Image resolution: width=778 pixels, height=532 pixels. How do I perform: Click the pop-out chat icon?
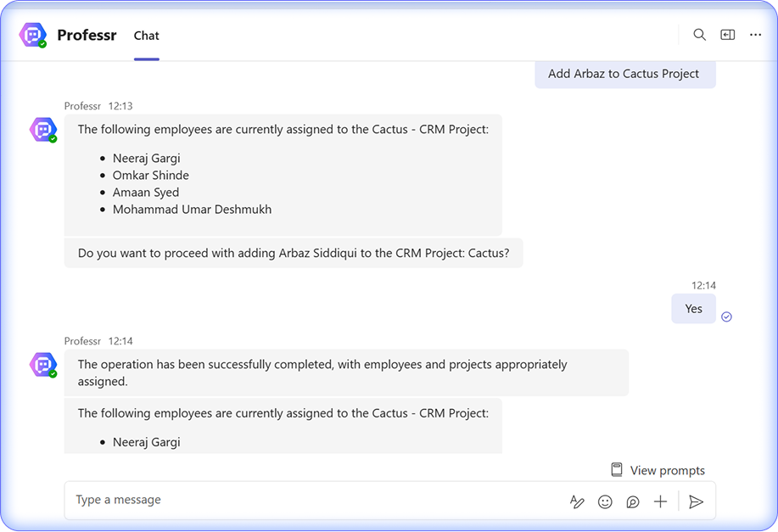727,35
